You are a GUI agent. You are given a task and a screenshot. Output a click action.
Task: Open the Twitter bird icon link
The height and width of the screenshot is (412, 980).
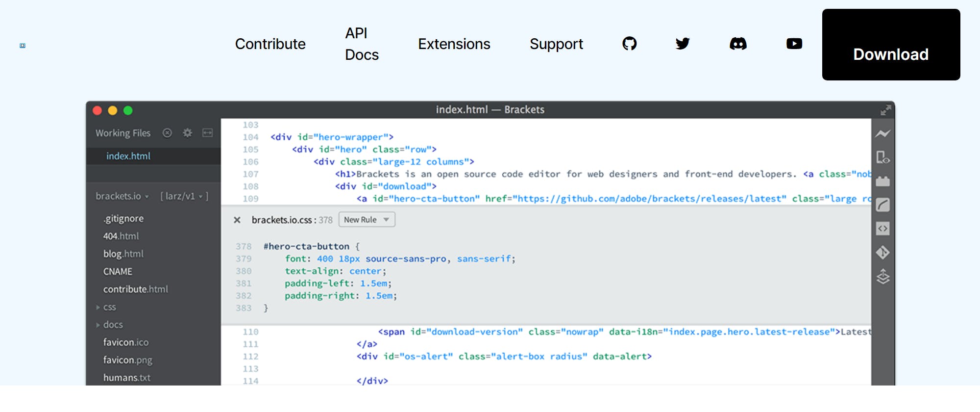tap(683, 44)
